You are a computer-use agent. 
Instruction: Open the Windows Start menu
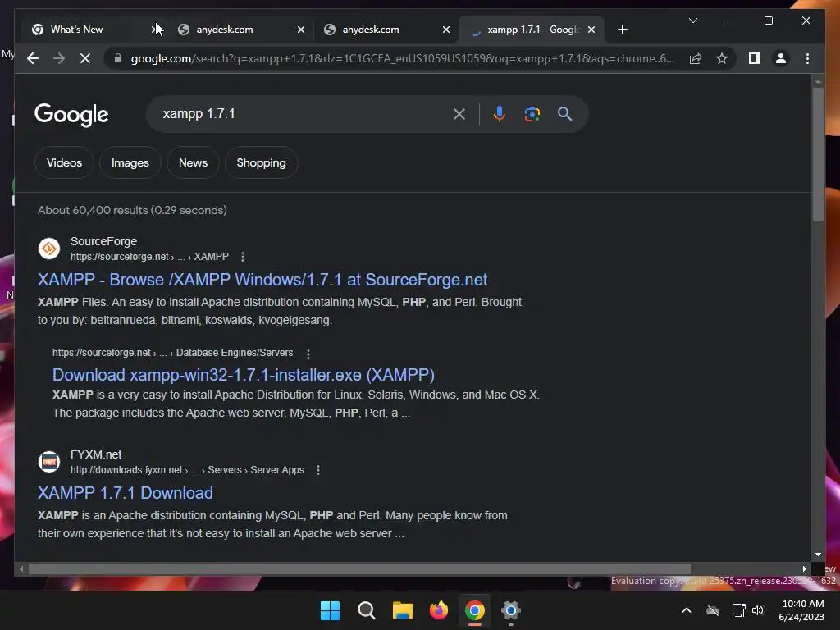[x=330, y=610]
